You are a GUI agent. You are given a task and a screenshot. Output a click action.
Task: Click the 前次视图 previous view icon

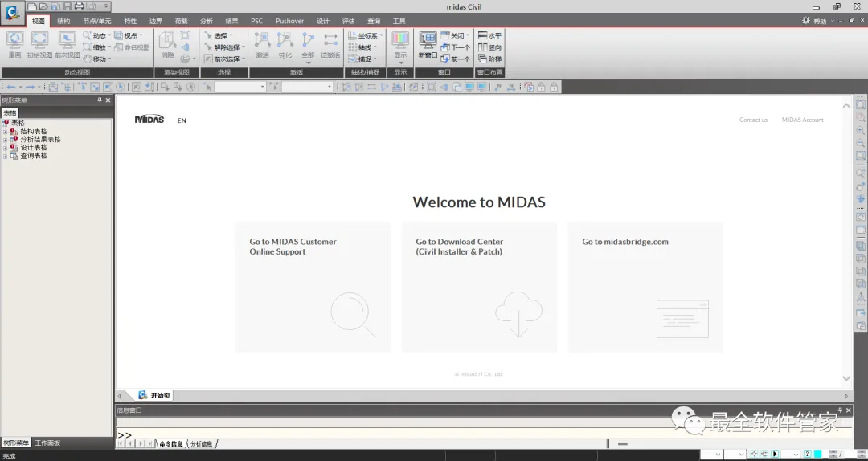tap(67, 44)
